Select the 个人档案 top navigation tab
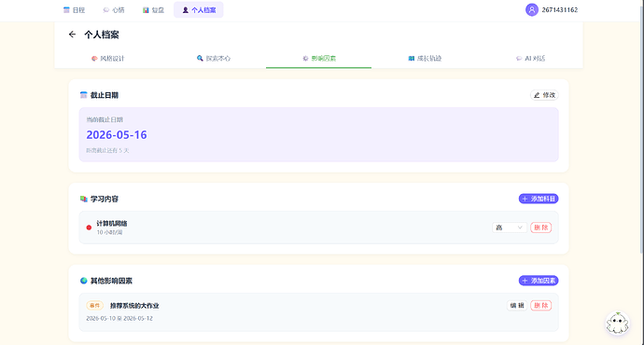The height and width of the screenshot is (345, 644). [x=199, y=10]
